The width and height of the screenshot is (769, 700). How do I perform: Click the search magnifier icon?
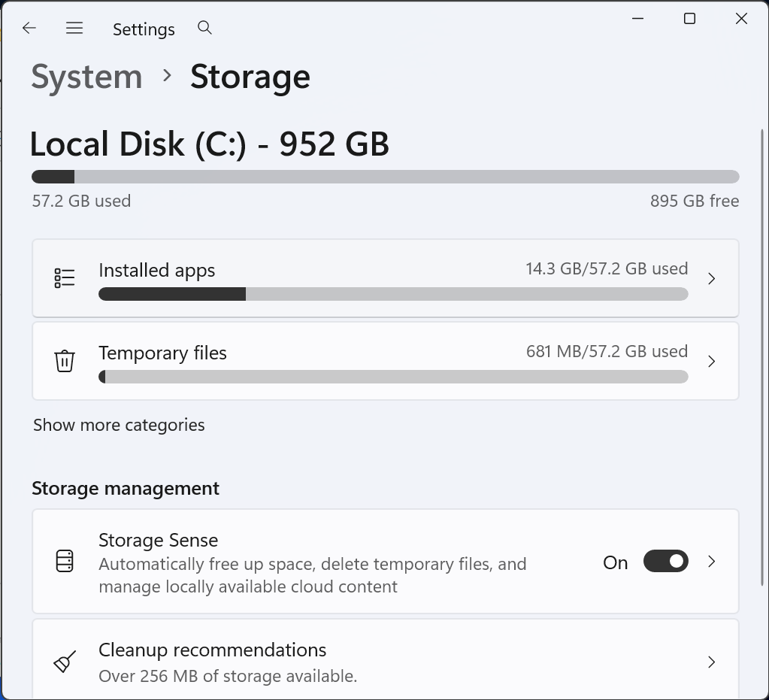click(x=204, y=28)
